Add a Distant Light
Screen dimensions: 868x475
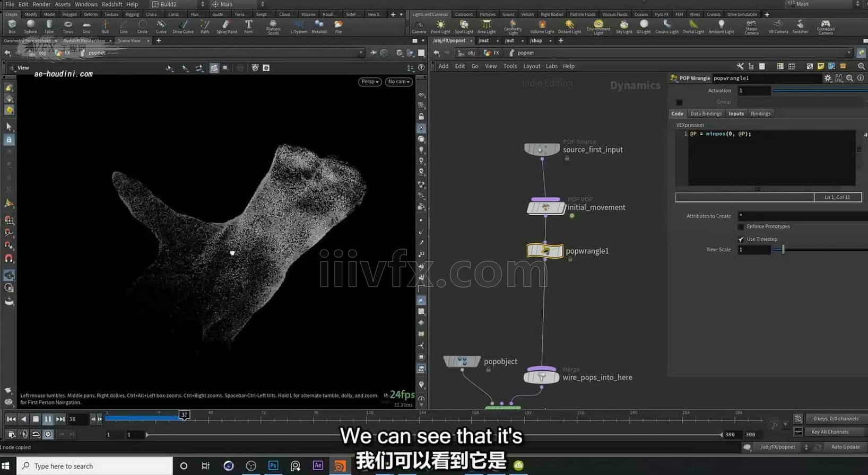tap(569, 27)
